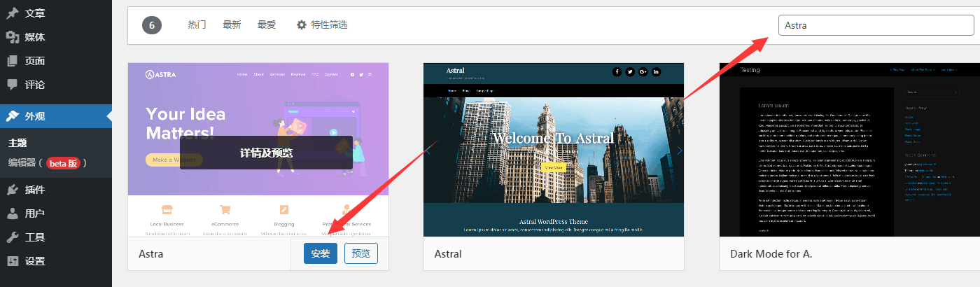Switch to the 热门 themes tab
This screenshot has height=287, width=980.
pyautogui.click(x=197, y=25)
